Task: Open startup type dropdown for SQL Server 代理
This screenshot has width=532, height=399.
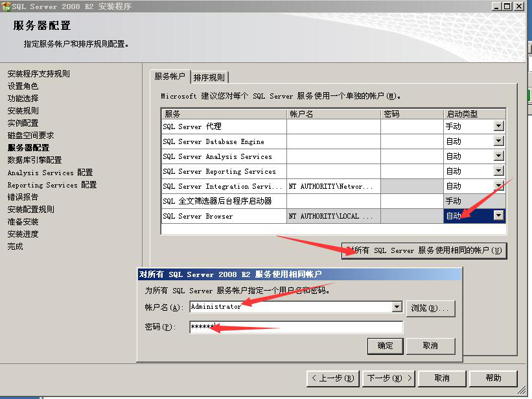Action: click(498, 126)
